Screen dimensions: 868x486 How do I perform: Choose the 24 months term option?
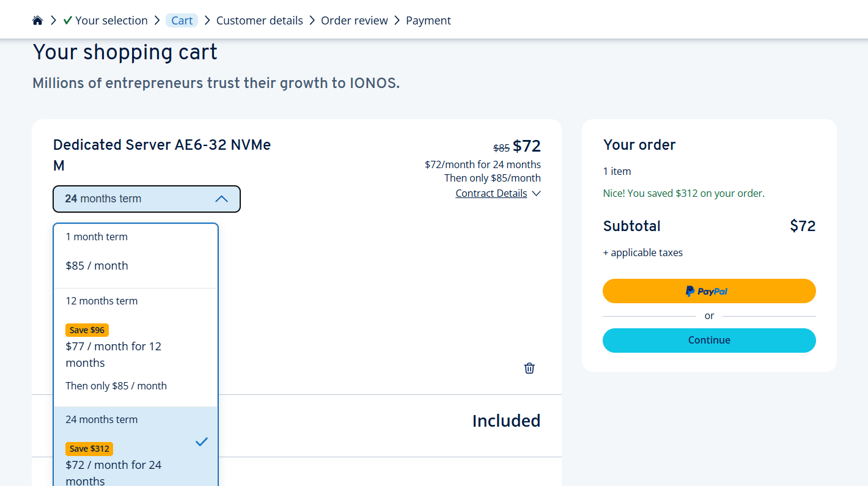pos(136,447)
